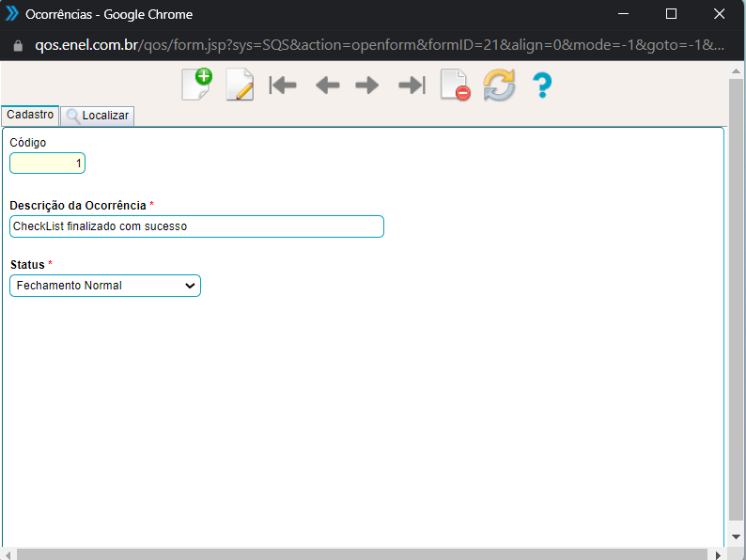Go to the first record

point(283,86)
